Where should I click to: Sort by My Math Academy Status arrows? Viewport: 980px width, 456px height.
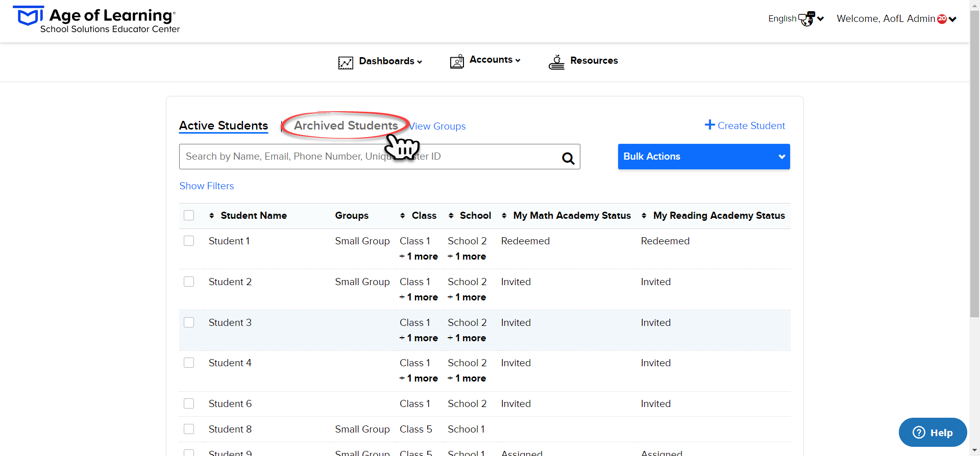[504, 216]
